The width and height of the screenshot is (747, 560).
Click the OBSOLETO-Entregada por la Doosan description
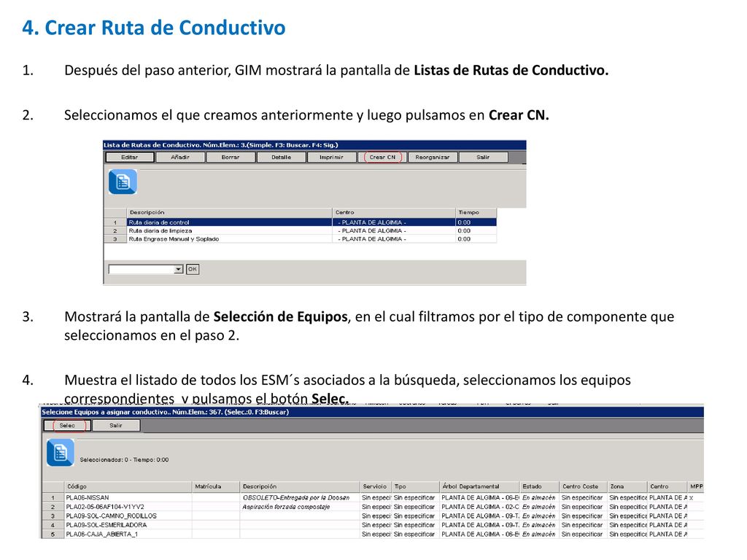tap(296, 497)
